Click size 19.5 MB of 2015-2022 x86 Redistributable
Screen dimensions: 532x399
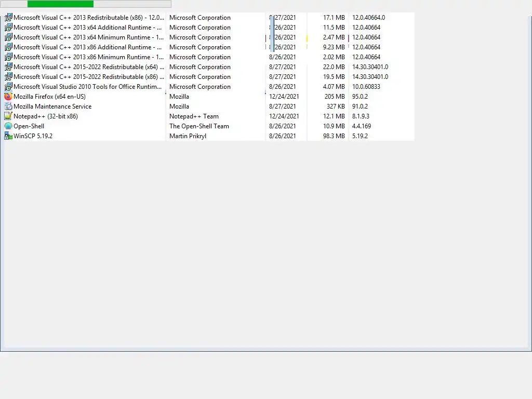[334, 77]
